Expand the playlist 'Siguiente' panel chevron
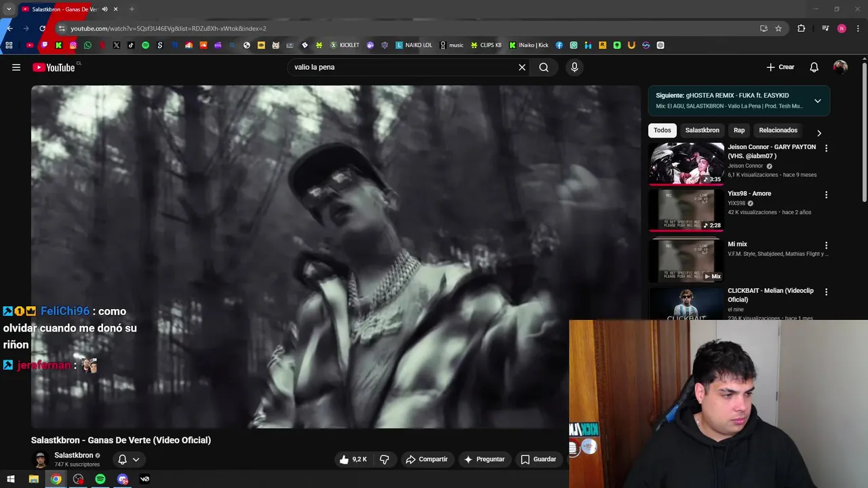Image resolution: width=868 pixels, height=488 pixels. point(817,101)
